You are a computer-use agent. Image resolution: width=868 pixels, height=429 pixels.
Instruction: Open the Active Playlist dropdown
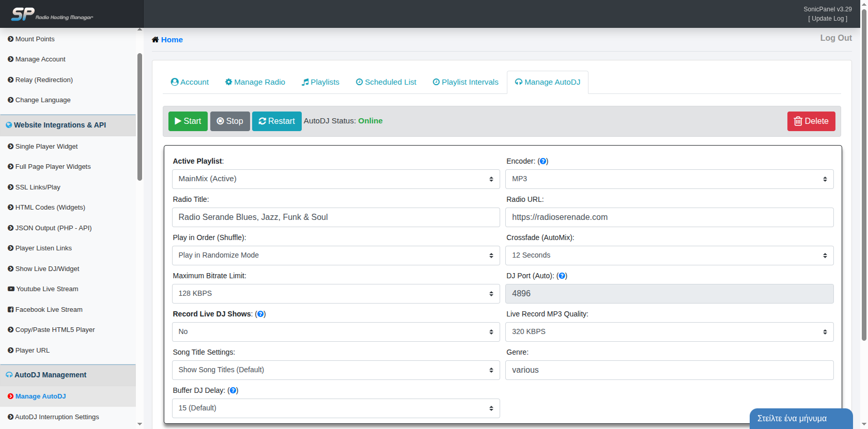tap(335, 179)
